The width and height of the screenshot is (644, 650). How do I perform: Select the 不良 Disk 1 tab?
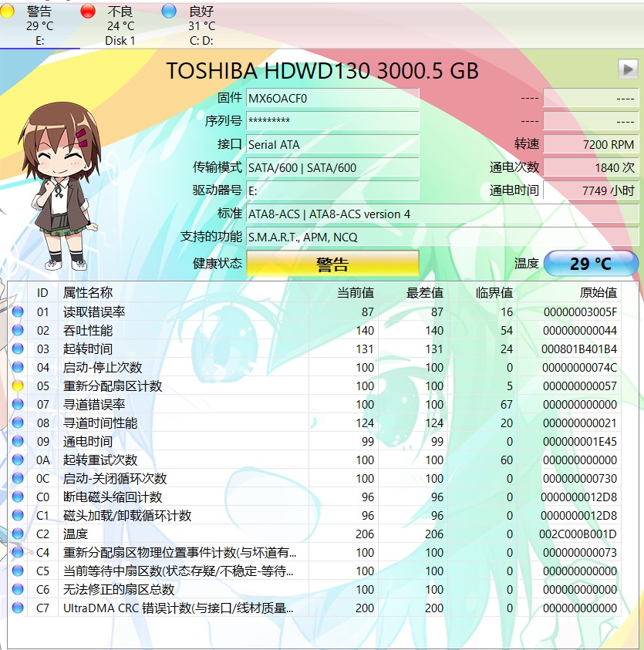pos(120,25)
